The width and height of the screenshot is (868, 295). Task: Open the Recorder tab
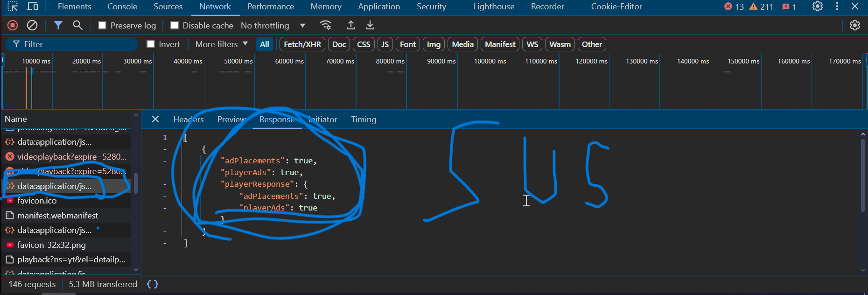[x=547, y=7]
